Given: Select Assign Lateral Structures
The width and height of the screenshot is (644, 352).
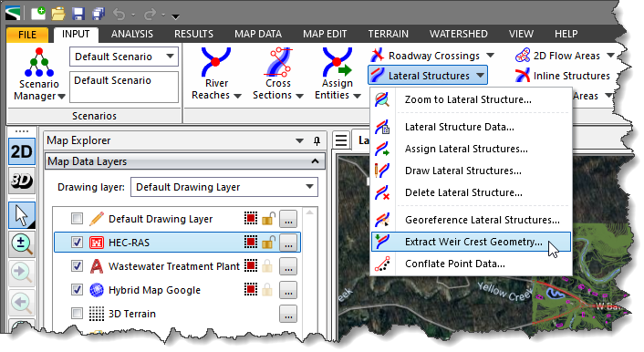Looking at the screenshot, I should click(x=471, y=149).
